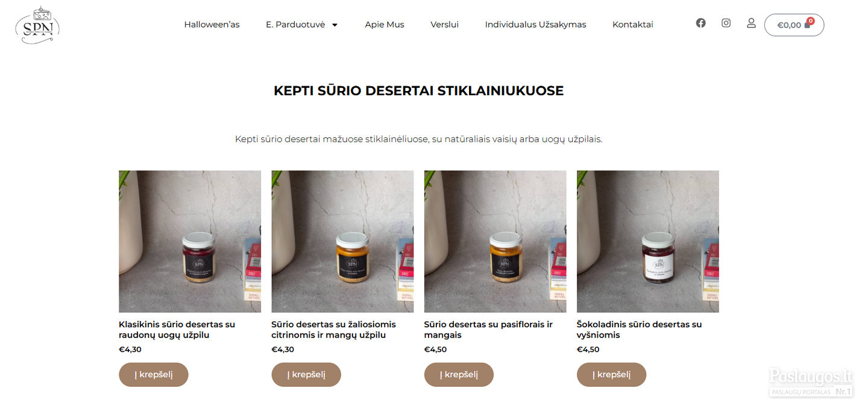Screen dimensions: 868x411
Task: Open the cart showing €0,00
Action: click(794, 25)
